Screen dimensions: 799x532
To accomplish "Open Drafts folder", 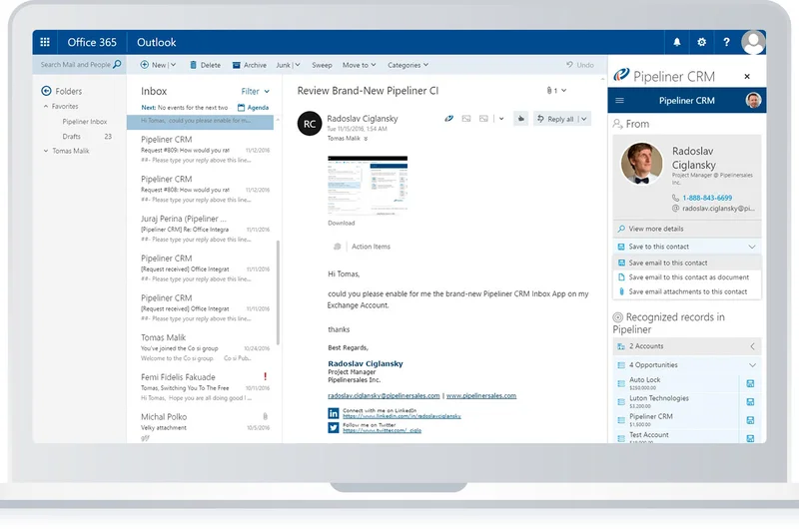I will pyautogui.click(x=71, y=137).
